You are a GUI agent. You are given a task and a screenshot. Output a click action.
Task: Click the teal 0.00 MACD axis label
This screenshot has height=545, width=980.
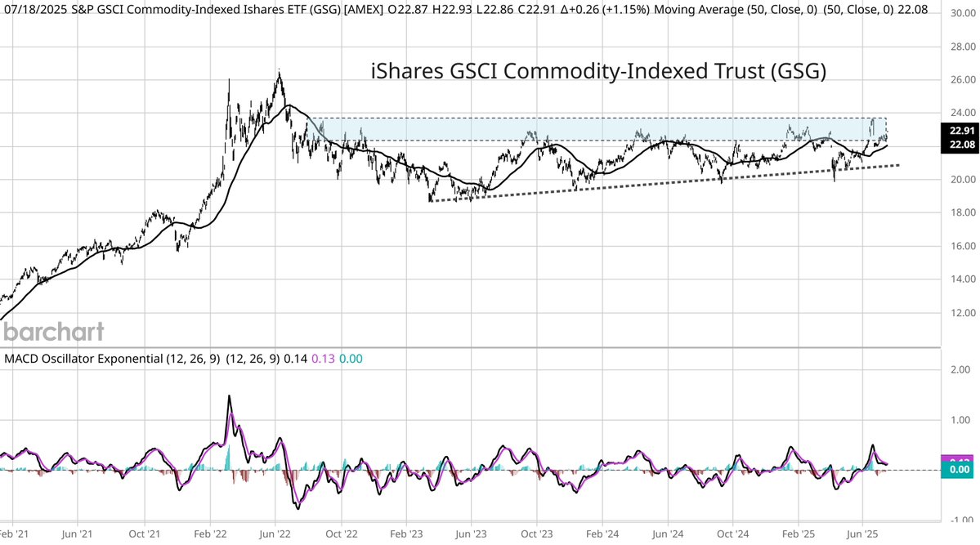point(957,470)
